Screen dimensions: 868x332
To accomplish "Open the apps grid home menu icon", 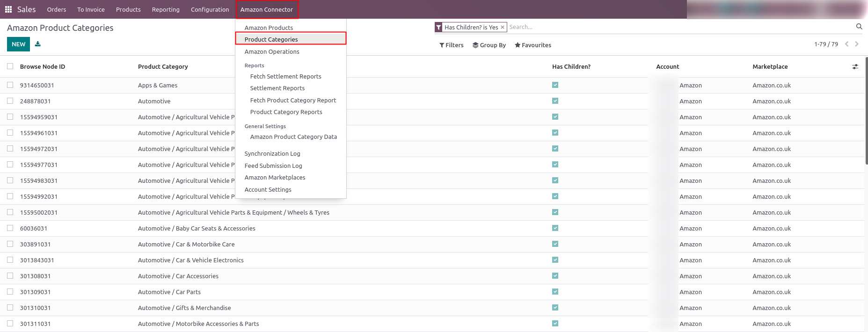I will click(x=8, y=9).
